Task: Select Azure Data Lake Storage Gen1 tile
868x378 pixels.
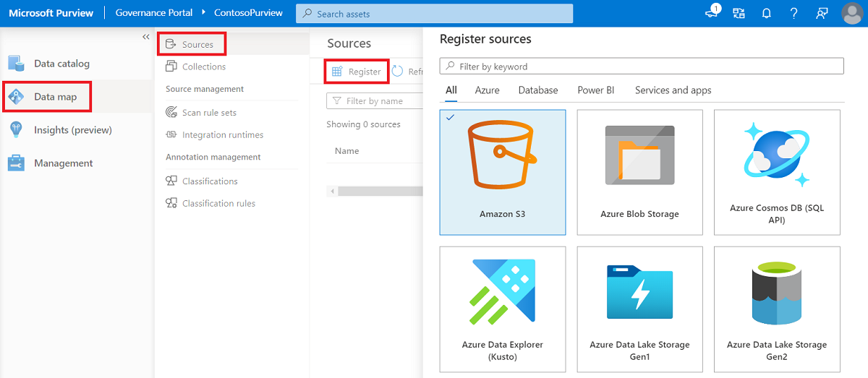Action: pos(640,309)
